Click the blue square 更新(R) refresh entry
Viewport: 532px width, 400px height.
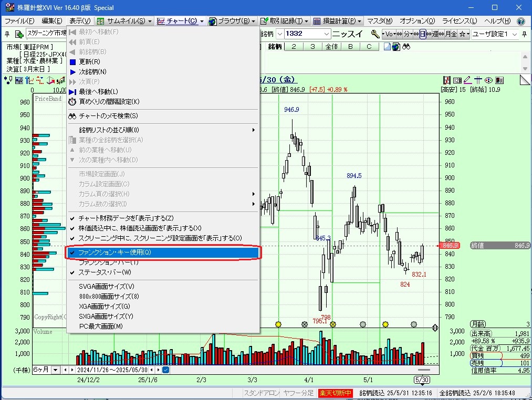pos(163,62)
